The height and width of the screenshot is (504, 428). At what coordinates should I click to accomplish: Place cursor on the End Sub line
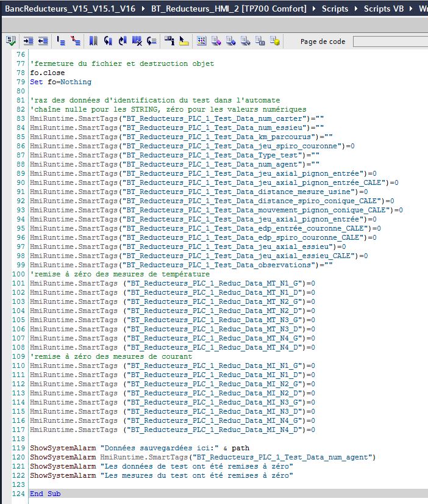coord(46,494)
